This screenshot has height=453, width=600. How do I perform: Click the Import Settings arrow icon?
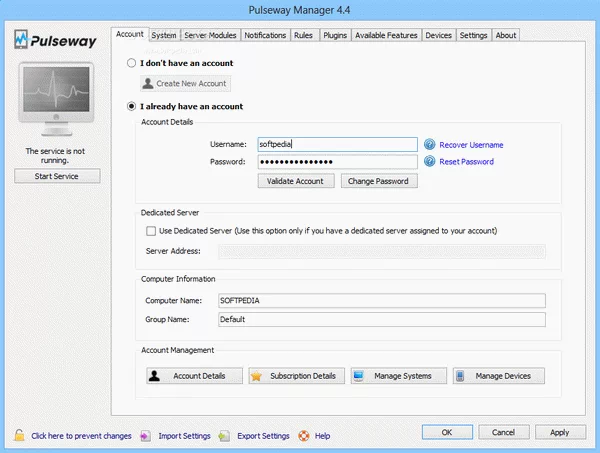(x=145, y=436)
